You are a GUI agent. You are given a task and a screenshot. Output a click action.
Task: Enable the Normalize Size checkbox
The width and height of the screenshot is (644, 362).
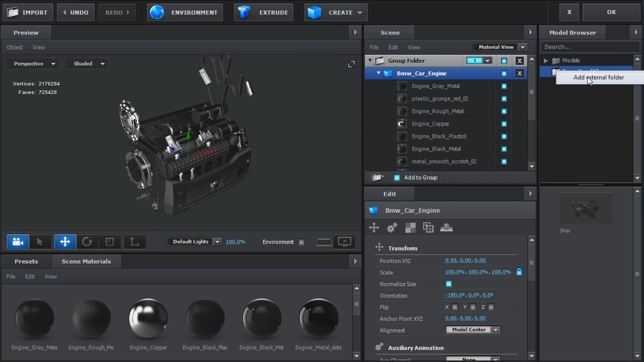(449, 284)
